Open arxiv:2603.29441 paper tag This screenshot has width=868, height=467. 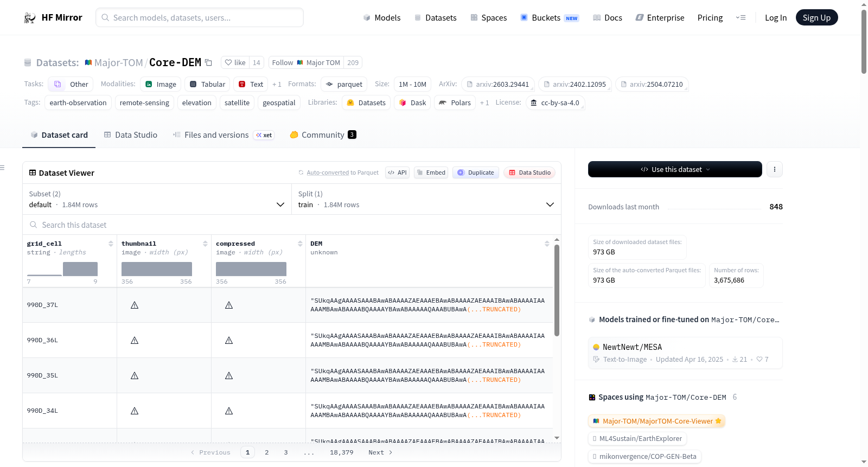(498, 84)
